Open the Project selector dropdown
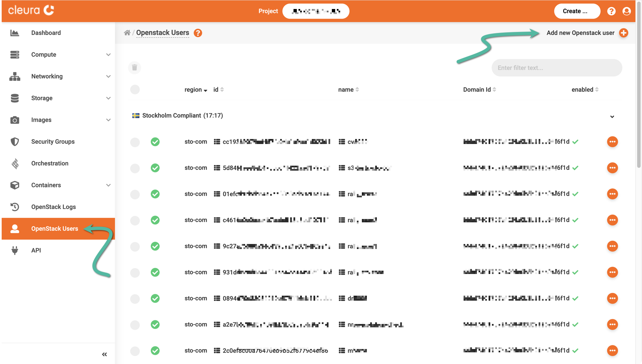Image resolution: width=642 pixels, height=364 pixels. click(315, 11)
